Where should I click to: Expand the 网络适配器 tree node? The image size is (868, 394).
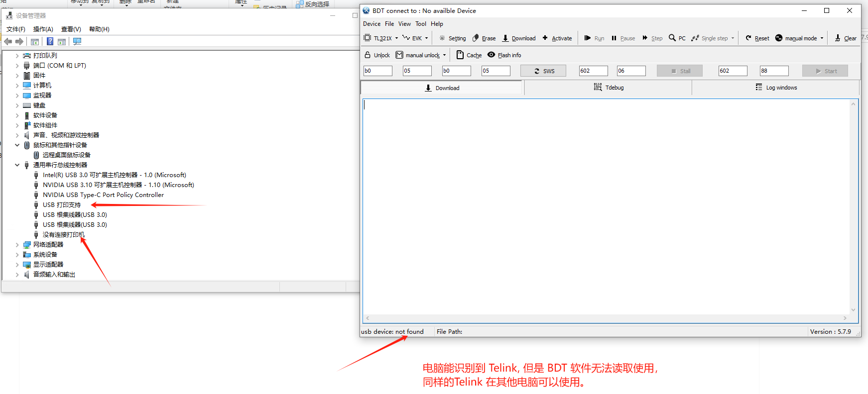click(17, 245)
